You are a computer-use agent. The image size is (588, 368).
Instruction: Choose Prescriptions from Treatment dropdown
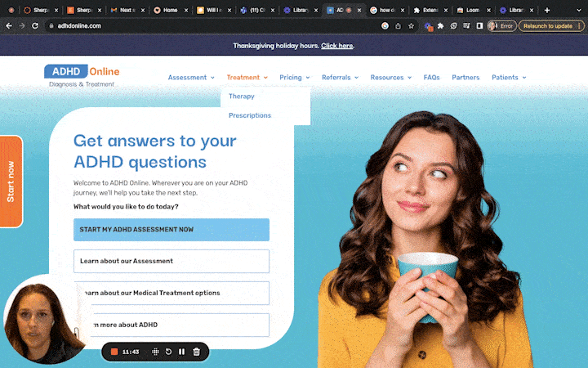(250, 115)
